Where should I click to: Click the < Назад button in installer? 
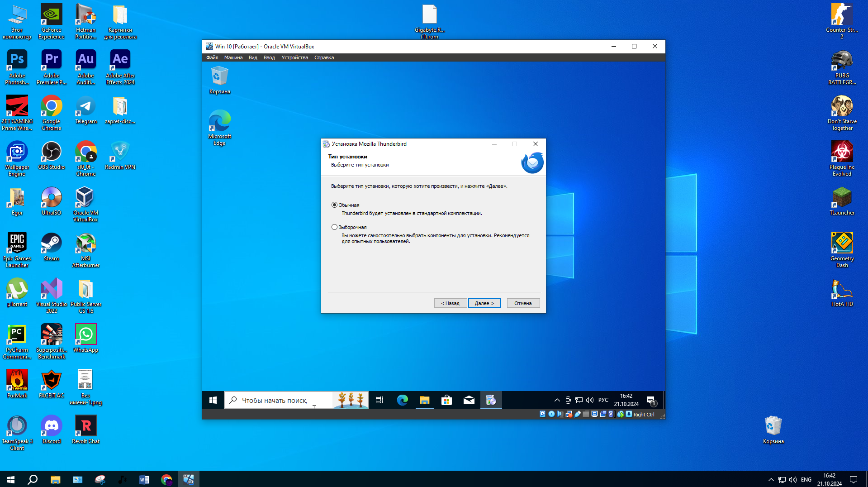[450, 303]
